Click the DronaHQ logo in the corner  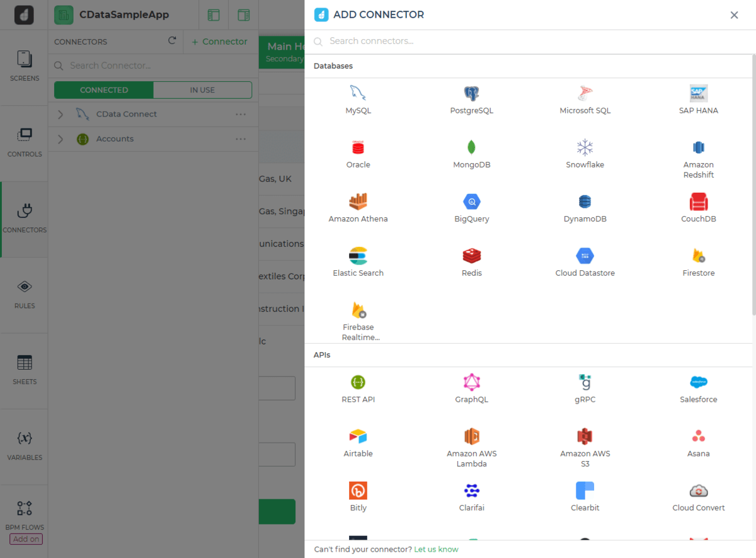[25, 14]
